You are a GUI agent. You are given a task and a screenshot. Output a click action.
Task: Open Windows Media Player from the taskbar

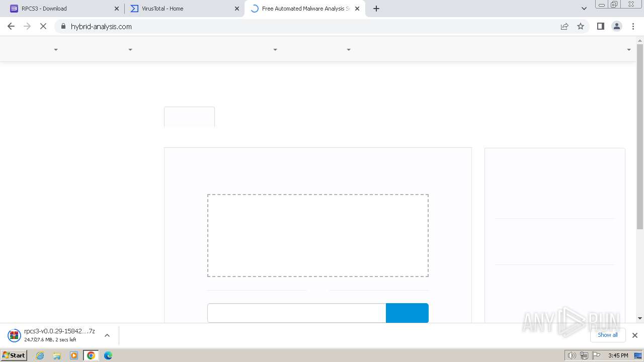pos(74,355)
